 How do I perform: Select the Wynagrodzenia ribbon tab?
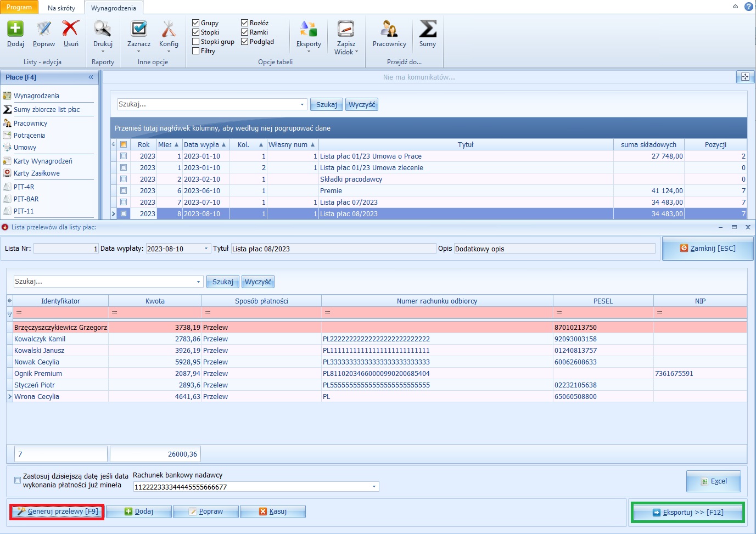(x=114, y=8)
